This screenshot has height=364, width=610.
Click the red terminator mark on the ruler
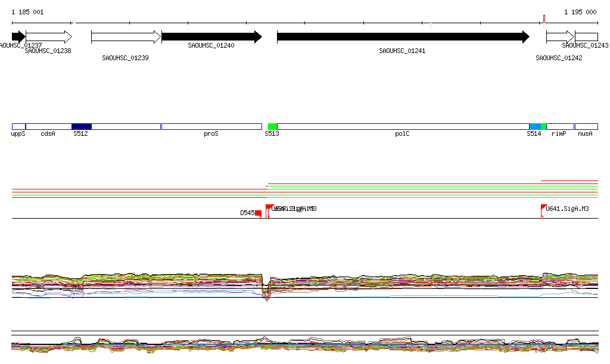[x=544, y=20]
